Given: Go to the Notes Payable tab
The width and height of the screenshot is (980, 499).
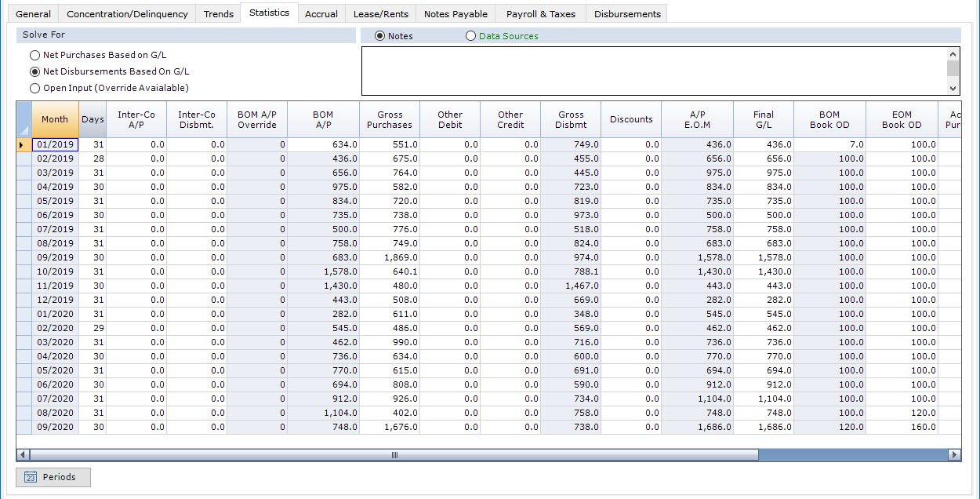Looking at the screenshot, I should [x=456, y=14].
